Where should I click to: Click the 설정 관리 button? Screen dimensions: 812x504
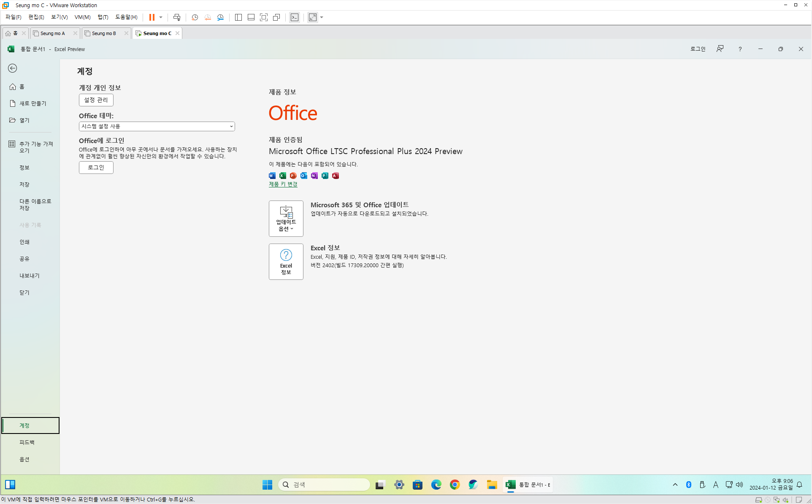(96, 100)
